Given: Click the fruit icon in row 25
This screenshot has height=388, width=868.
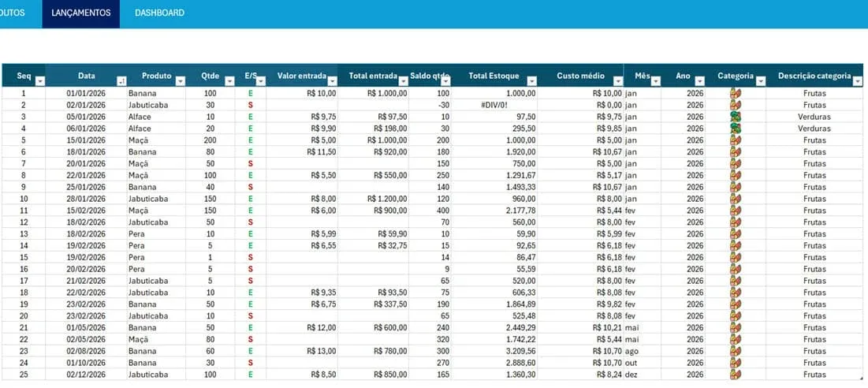Looking at the screenshot, I should coord(735,375).
